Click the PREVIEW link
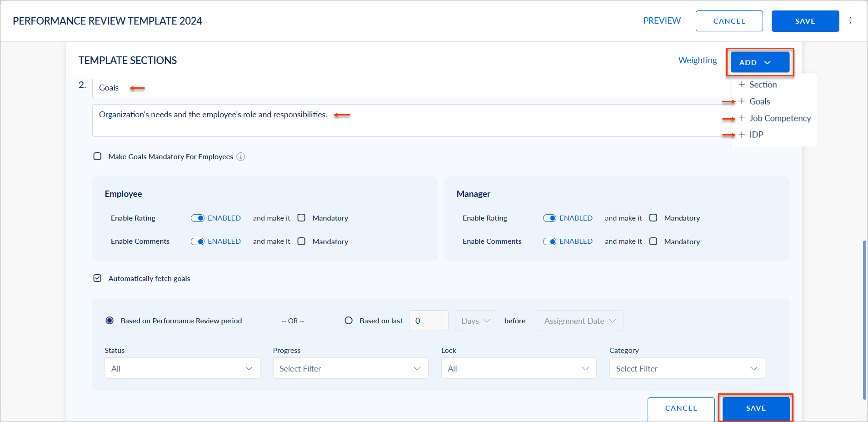This screenshot has width=868, height=422. tap(662, 20)
